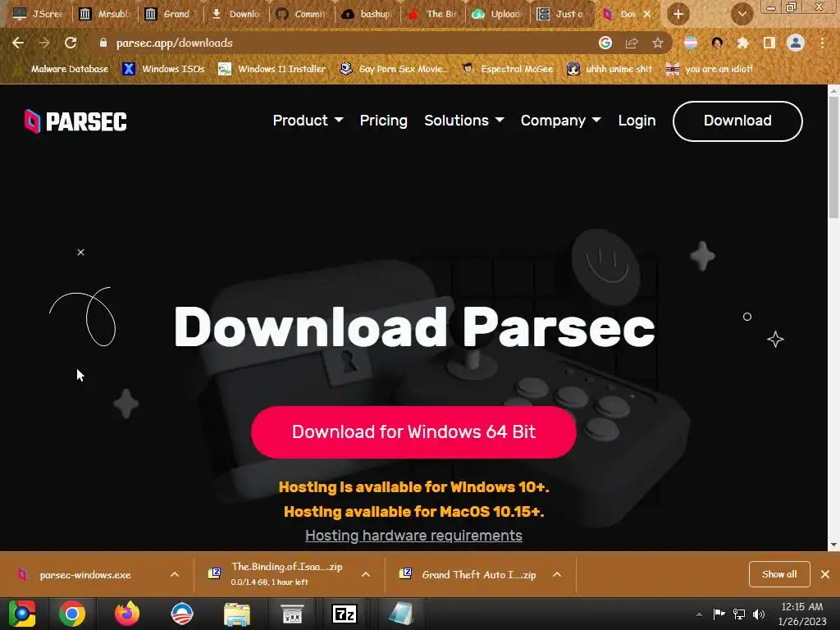Open 'you are an idiot!' bookmark
This screenshot has width=840, height=630.
(710, 69)
